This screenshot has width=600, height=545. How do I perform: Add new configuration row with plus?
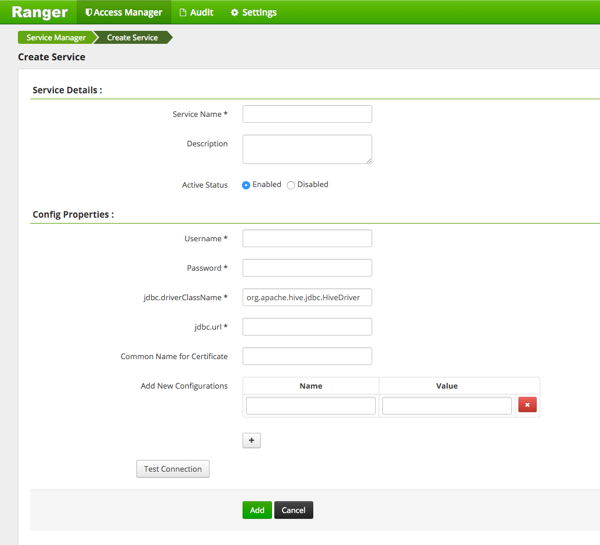point(252,440)
